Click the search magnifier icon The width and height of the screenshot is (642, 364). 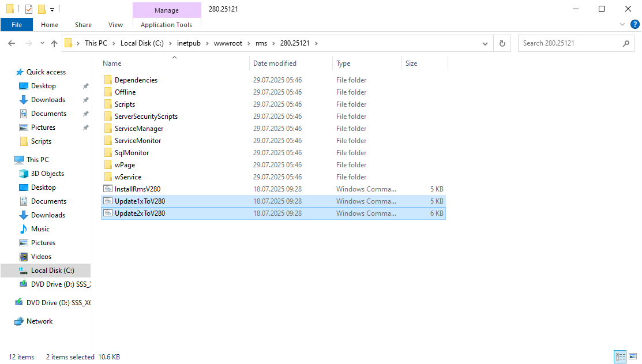pyautogui.click(x=626, y=43)
